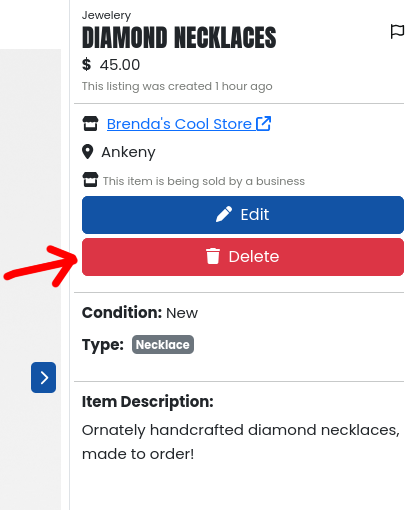The image size is (408, 510).
Task: Click the business store icon next to sold-by notice
Action: point(90,180)
